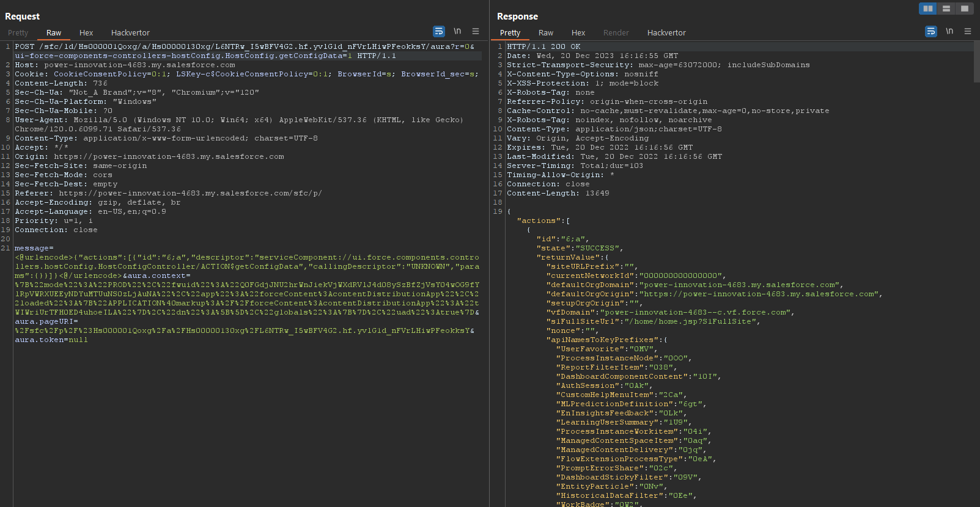980x507 pixels.
Task: Open the Request panel hamburger options menu
Action: coord(476,31)
